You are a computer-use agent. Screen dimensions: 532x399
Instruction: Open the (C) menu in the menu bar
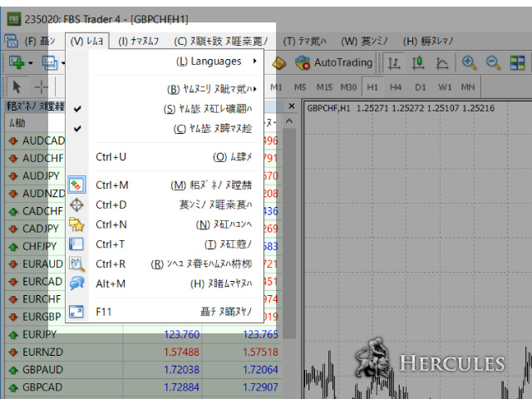pyautogui.click(x=221, y=42)
